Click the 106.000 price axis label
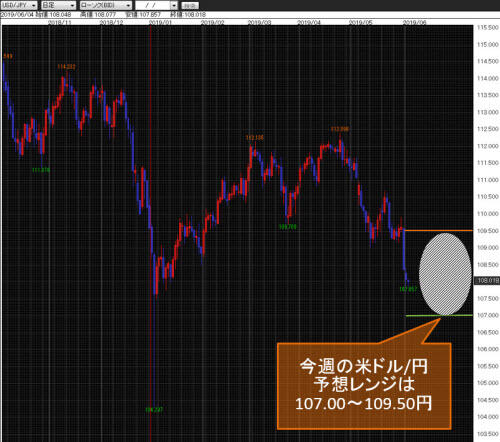 pyautogui.click(x=488, y=349)
